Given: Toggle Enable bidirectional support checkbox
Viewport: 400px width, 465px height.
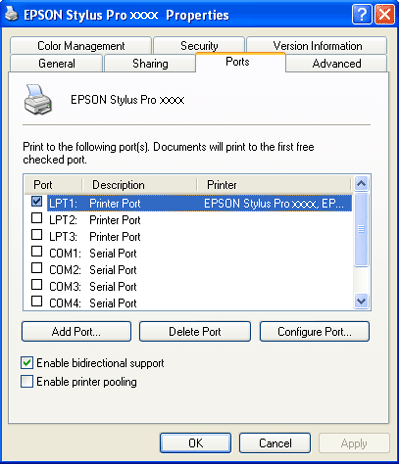Looking at the screenshot, I should click(x=27, y=363).
